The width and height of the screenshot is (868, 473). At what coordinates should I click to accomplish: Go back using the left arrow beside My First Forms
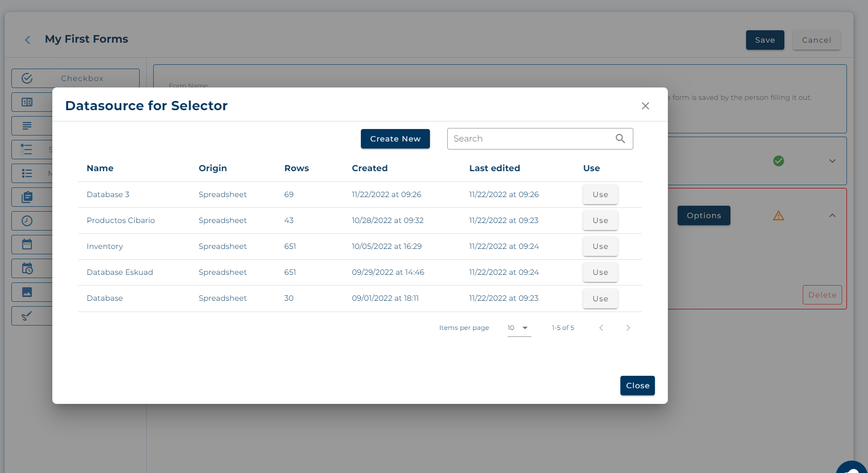tap(28, 40)
